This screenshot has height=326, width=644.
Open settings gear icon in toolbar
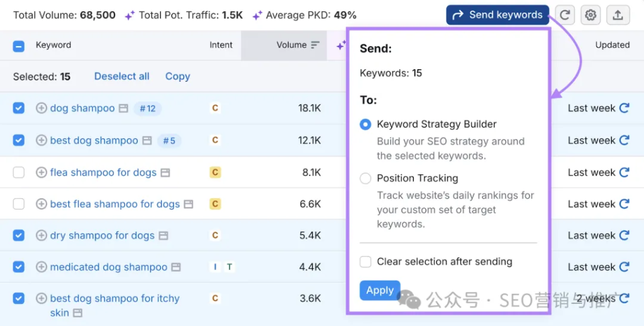pyautogui.click(x=591, y=15)
